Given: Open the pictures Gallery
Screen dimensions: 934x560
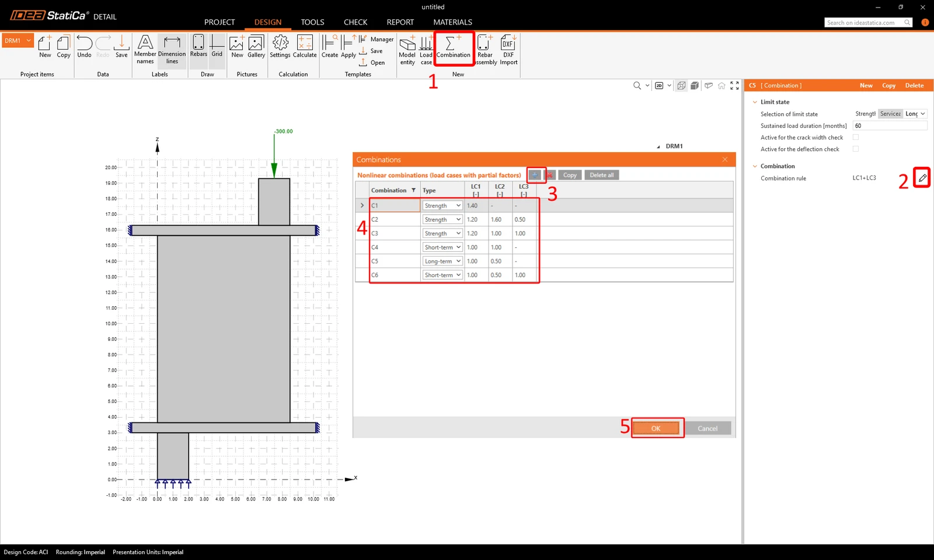Looking at the screenshot, I should click(x=256, y=46).
